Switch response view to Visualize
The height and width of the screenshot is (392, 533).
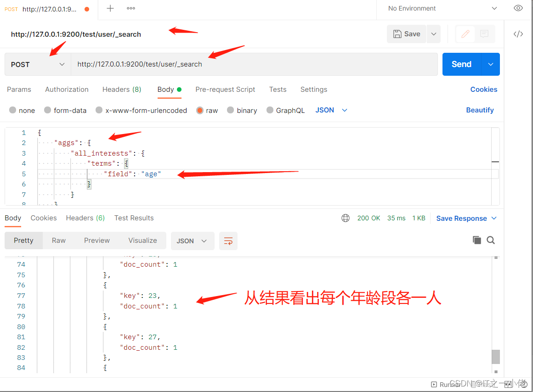pyautogui.click(x=142, y=241)
